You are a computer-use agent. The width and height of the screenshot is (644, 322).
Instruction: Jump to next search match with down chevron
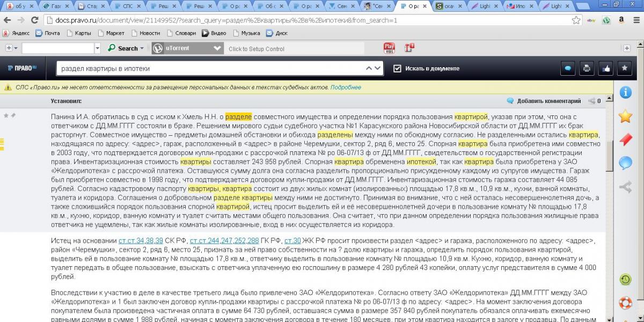378,69
